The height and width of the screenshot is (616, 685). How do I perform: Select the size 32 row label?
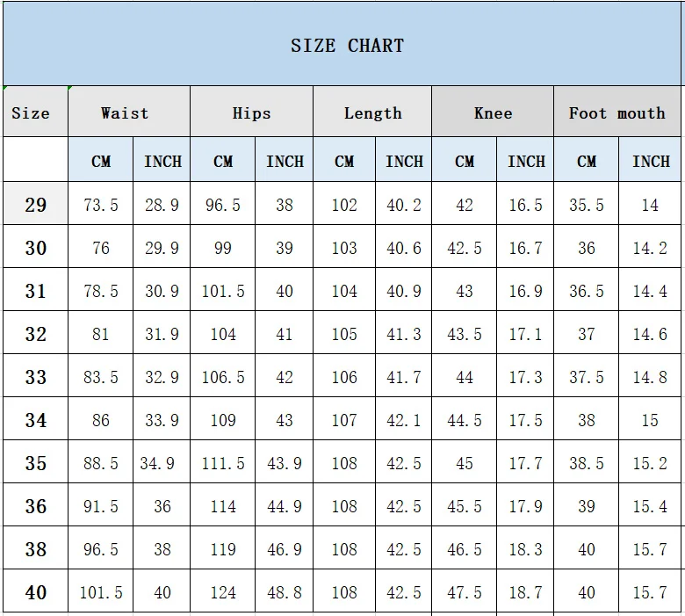35,334
